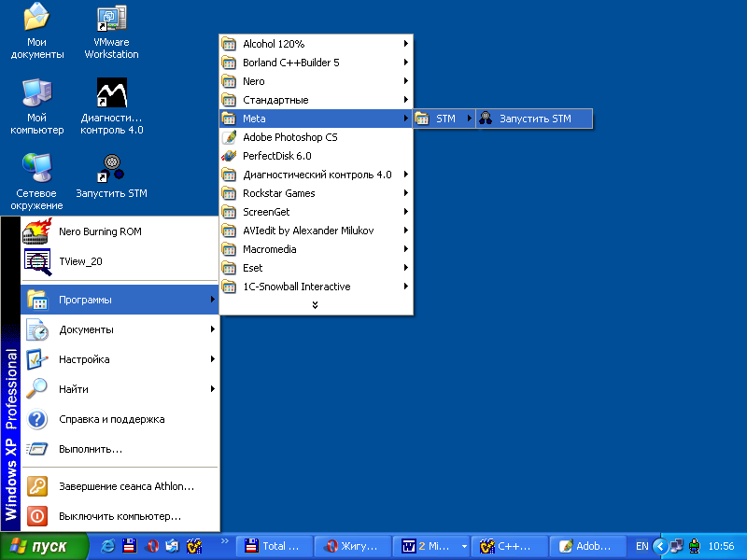Open the Программы menu entry
The image size is (747, 560).
(x=120, y=300)
